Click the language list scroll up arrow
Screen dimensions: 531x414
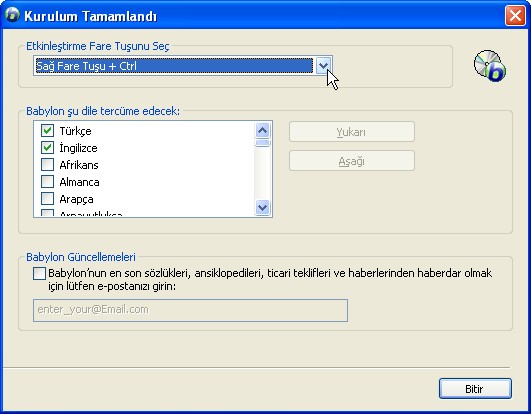(x=263, y=130)
